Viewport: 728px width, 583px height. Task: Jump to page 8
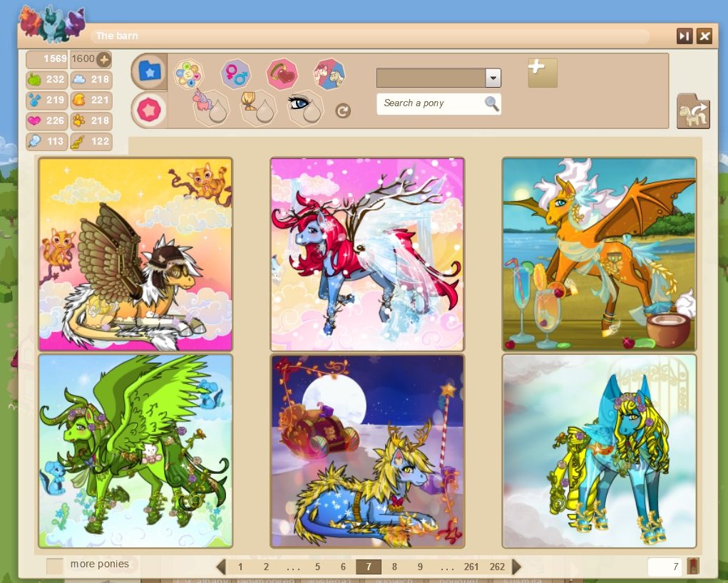click(394, 567)
